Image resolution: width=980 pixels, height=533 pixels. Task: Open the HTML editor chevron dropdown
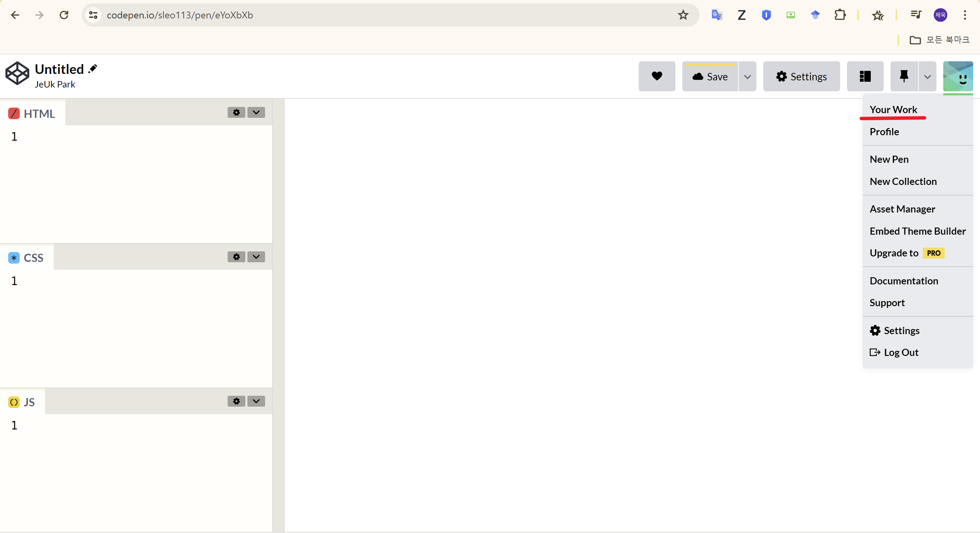tap(256, 112)
